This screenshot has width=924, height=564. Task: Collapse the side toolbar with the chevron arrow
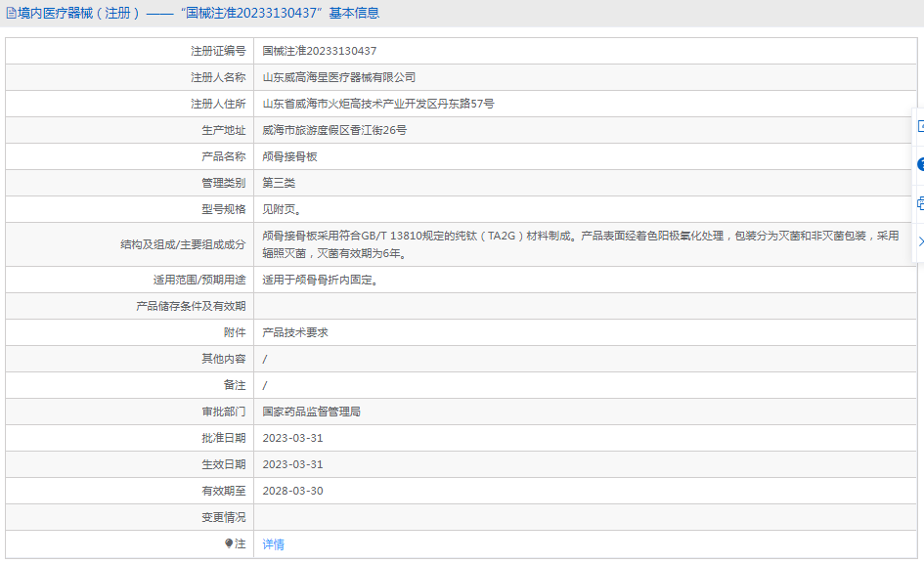pyautogui.click(x=920, y=241)
